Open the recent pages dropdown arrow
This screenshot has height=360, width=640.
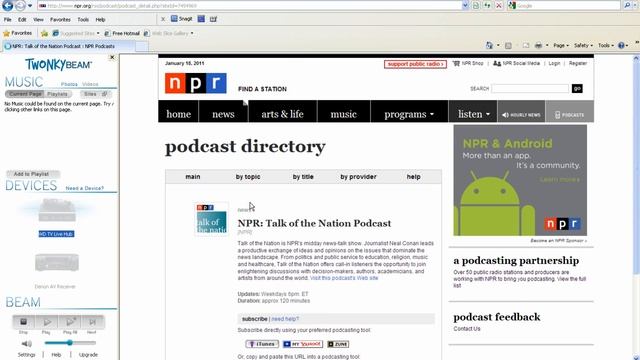coord(30,6)
